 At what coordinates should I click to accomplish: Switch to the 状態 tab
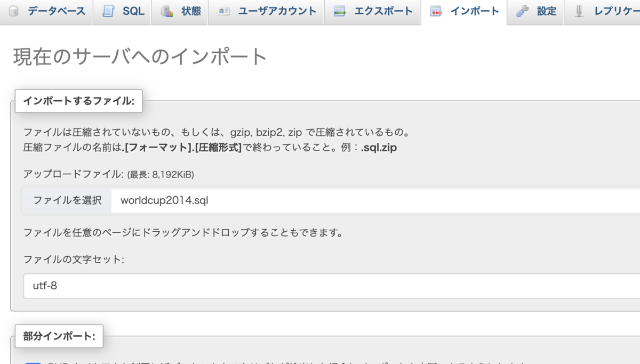(x=179, y=10)
